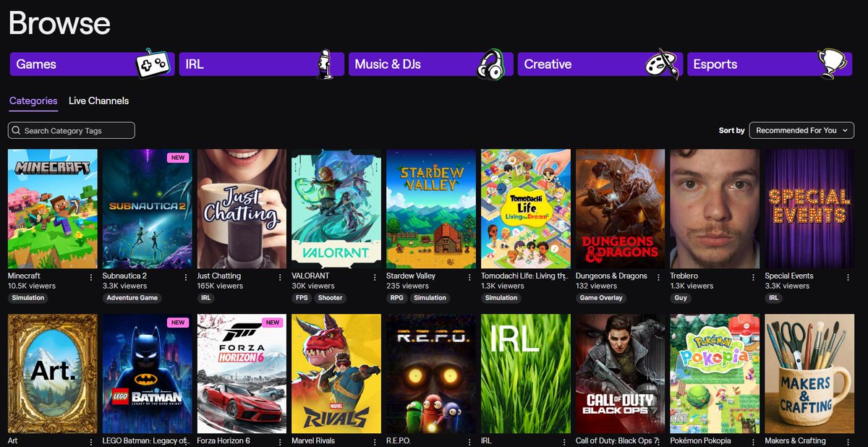
Task: Open the Just Chatting cover thumbnail
Action: point(242,209)
